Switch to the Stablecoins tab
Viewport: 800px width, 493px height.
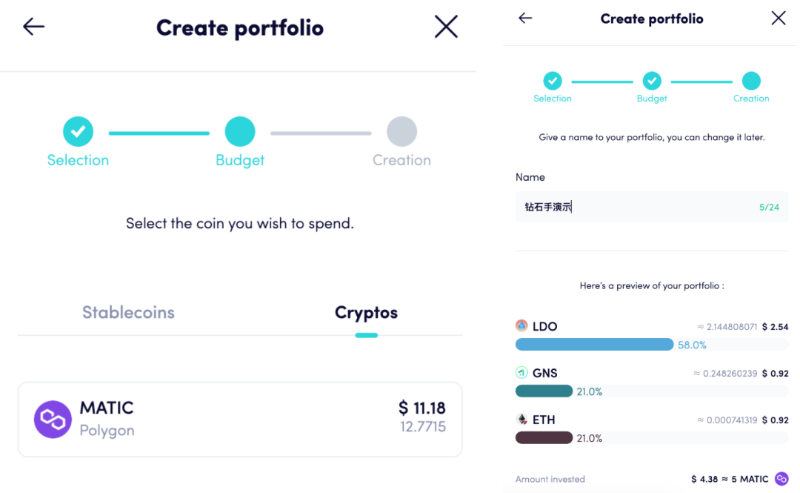tap(129, 312)
